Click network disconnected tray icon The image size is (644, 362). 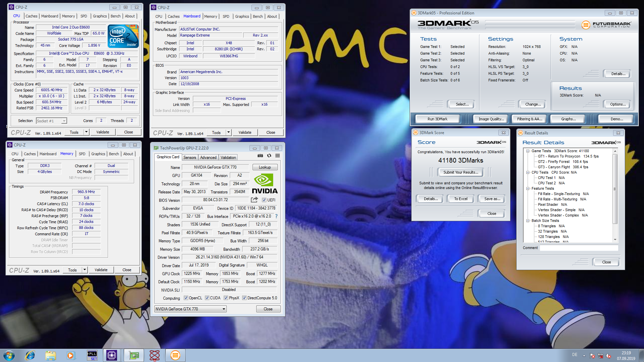pyautogui.click(x=600, y=356)
